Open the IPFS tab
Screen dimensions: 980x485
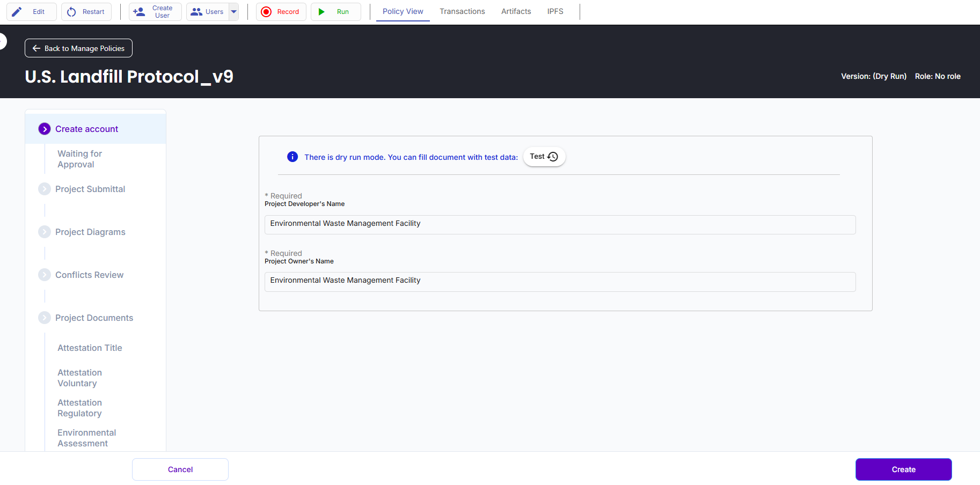[555, 11]
